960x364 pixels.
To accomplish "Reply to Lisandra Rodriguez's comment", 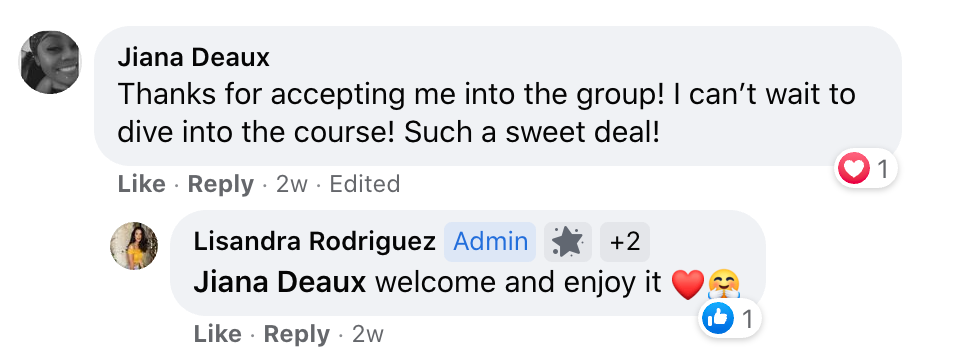I will 296,334.
